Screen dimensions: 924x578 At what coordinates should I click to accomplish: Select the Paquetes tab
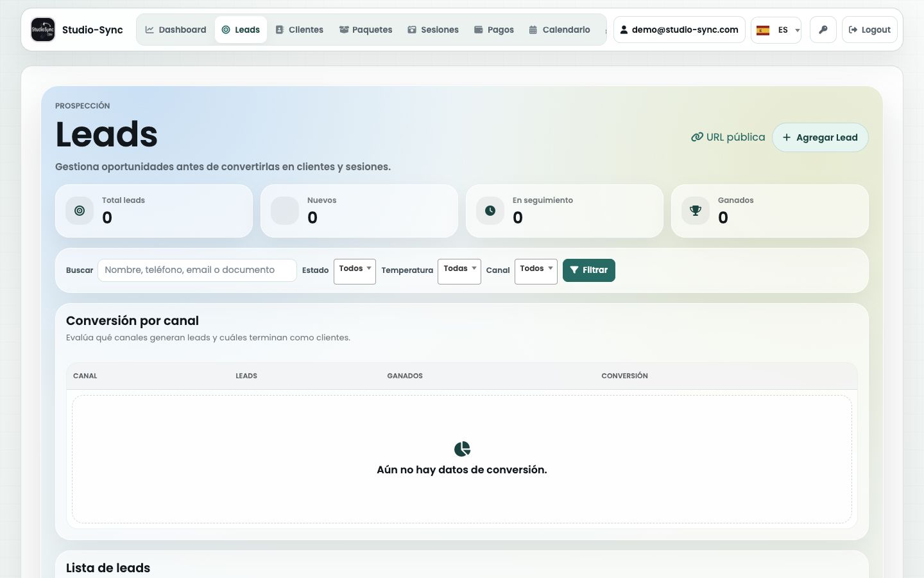click(366, 30)
